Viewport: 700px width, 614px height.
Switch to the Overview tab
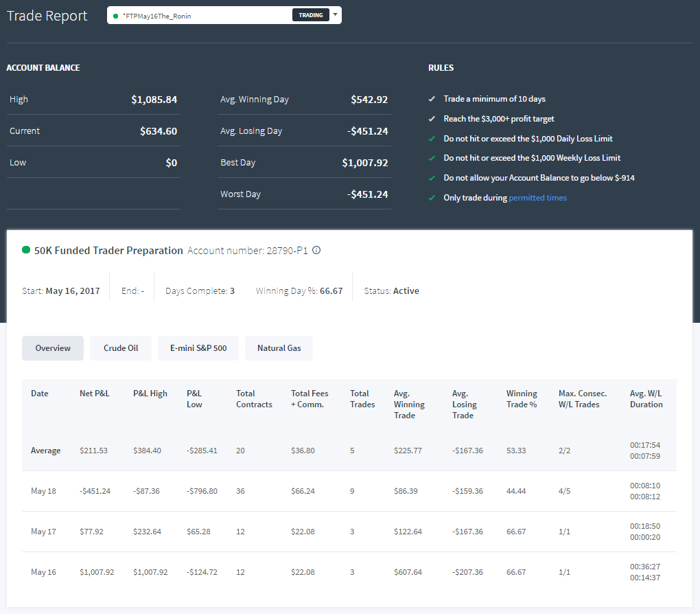pyautogui.click(x=53, y=348)
